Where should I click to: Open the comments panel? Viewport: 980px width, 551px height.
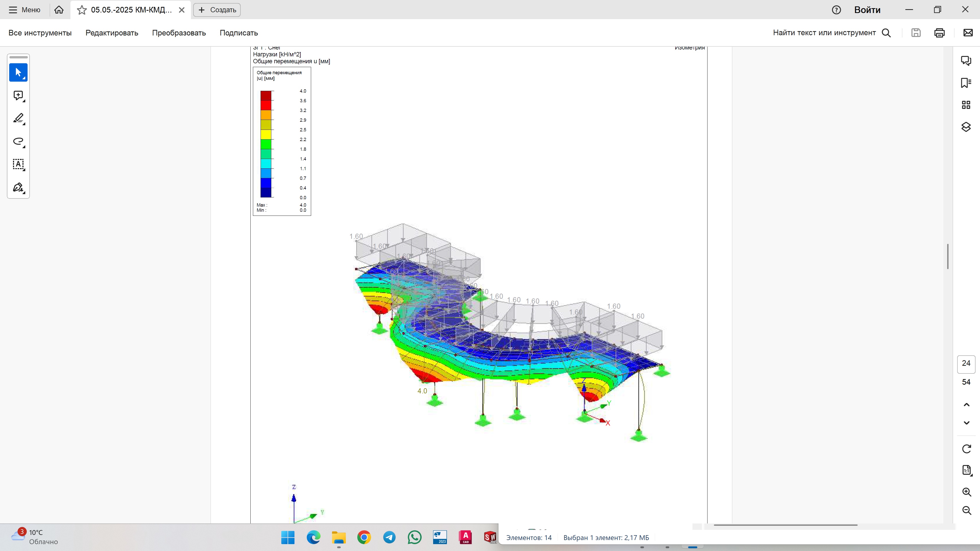coord(966,60)
